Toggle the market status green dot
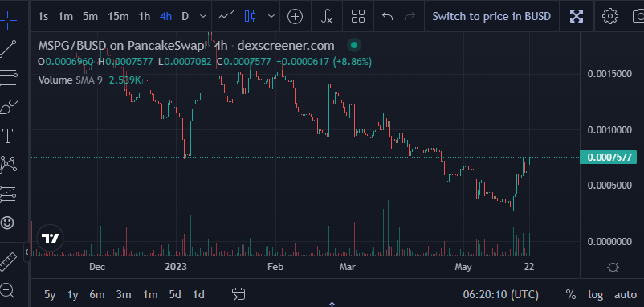The image size is (644, 307). 354,45
